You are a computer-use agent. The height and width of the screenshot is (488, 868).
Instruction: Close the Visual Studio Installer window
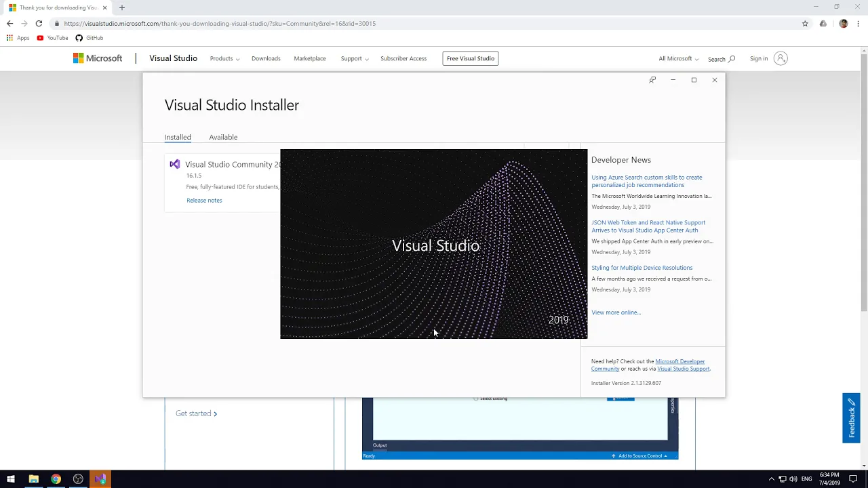[x=714, y=80]
